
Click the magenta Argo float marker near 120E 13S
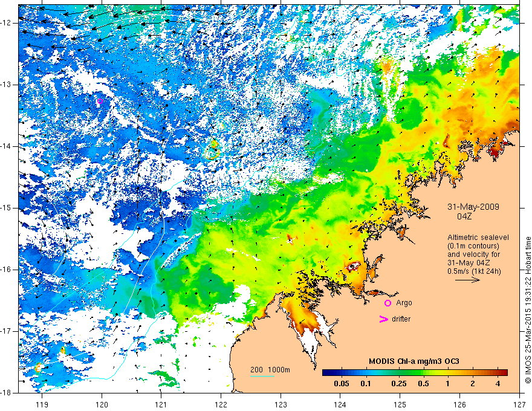coord(99,101)
